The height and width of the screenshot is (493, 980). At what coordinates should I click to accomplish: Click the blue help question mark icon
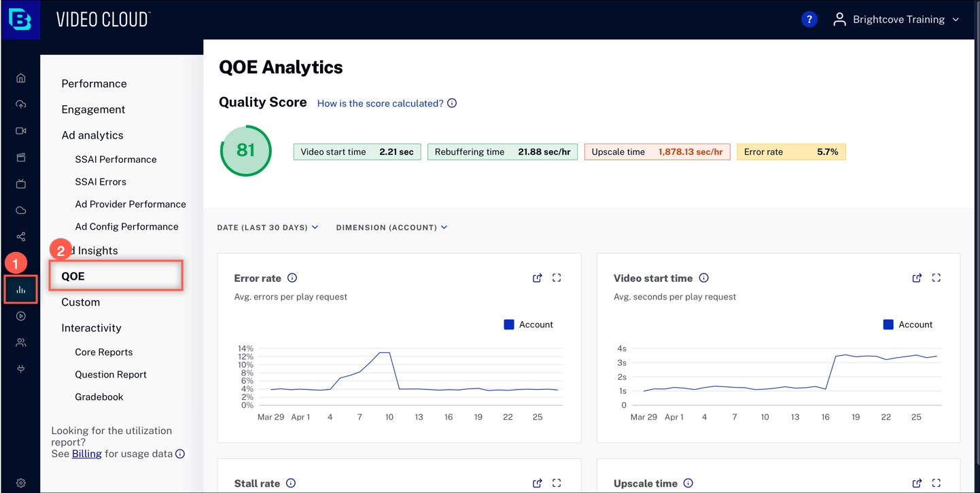809,20
